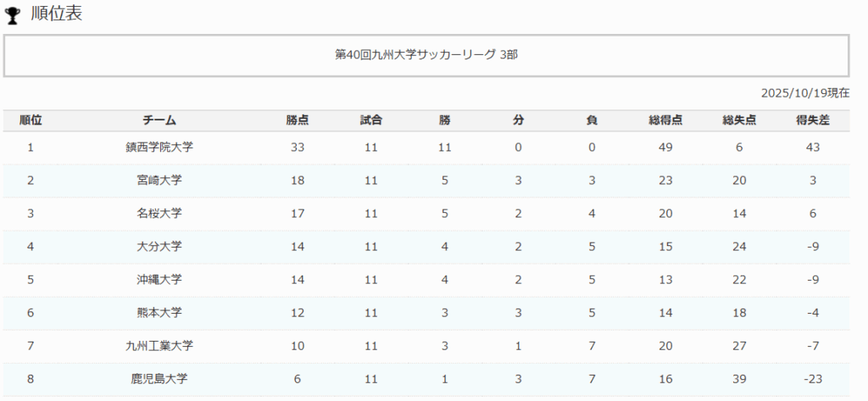868x401 pixels.
Task: Choose the 九州工業大学 team name
Action: coord(159,346)
